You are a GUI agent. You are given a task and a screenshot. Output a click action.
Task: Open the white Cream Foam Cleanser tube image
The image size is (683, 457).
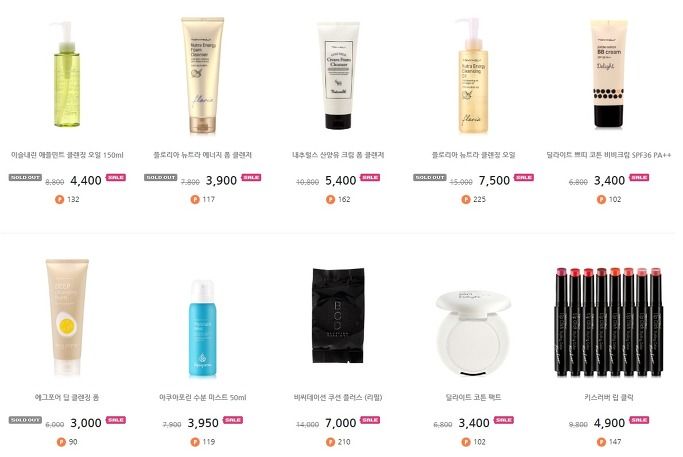[338, 75]
